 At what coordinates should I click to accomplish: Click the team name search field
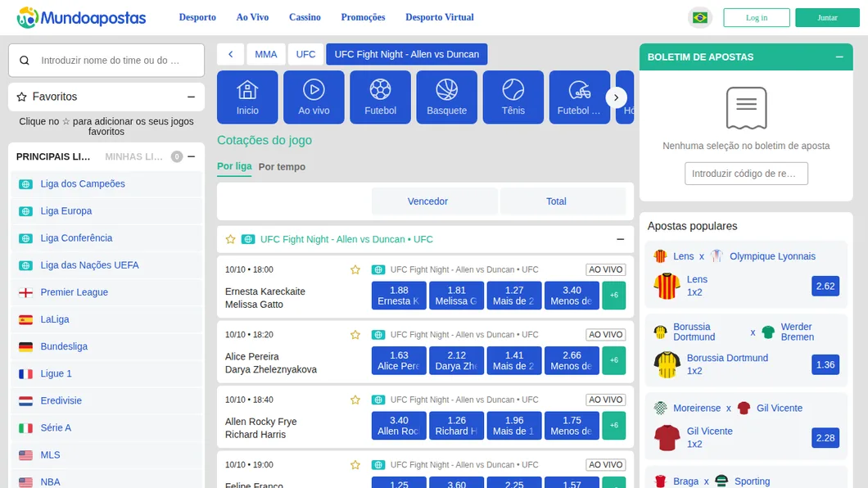coord(106,61)
